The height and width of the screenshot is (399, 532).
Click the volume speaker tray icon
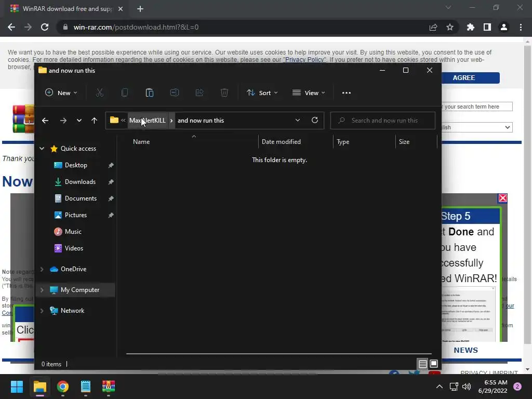click(x=467, y=387)
